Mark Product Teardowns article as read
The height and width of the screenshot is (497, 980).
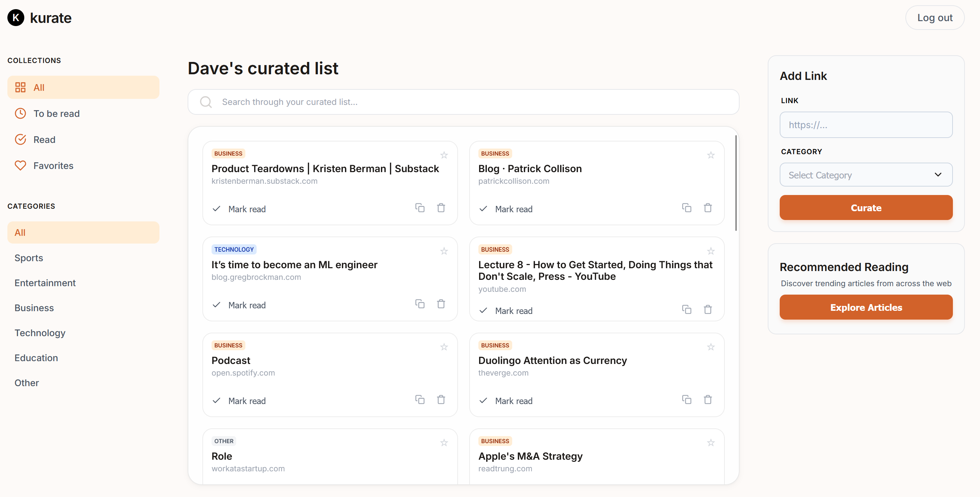(x=239, y=209)
